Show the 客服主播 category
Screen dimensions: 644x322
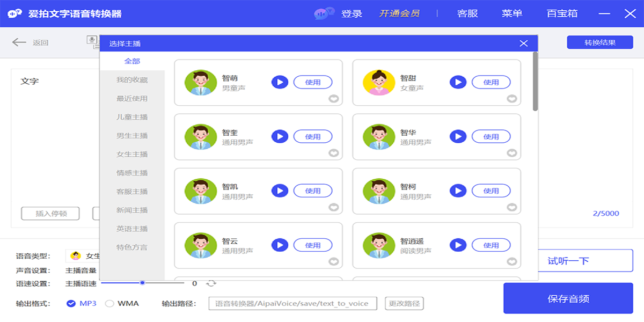[x=132, y=192]
